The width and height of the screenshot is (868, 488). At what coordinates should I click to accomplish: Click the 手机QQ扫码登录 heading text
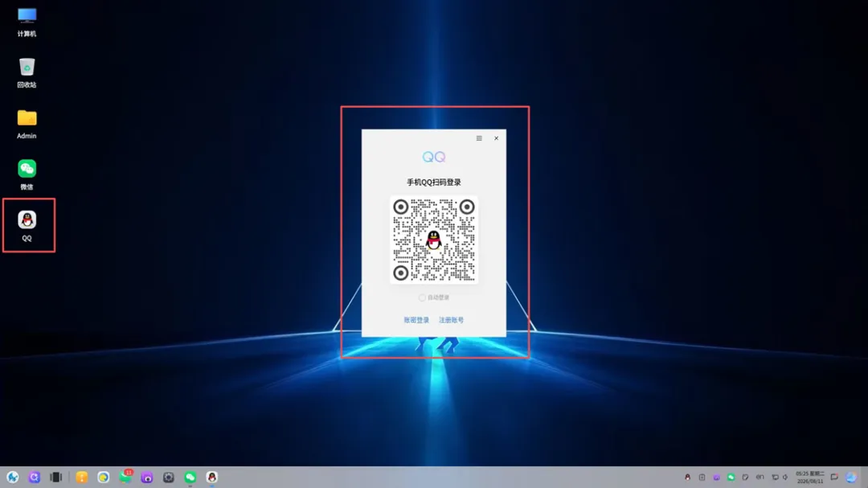[x=433, y=182]
